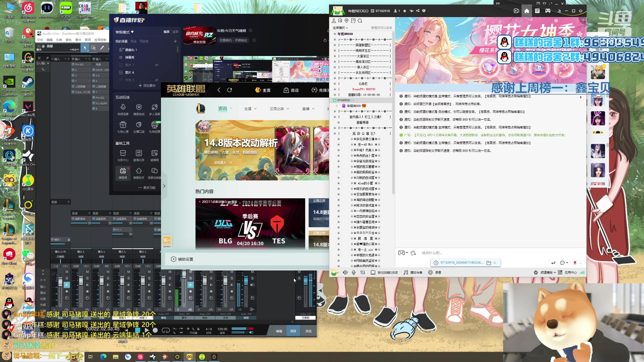Open the YY audio mixer sliders icon
This screenshot has height=362, width=644.
[x=363, y=273]
